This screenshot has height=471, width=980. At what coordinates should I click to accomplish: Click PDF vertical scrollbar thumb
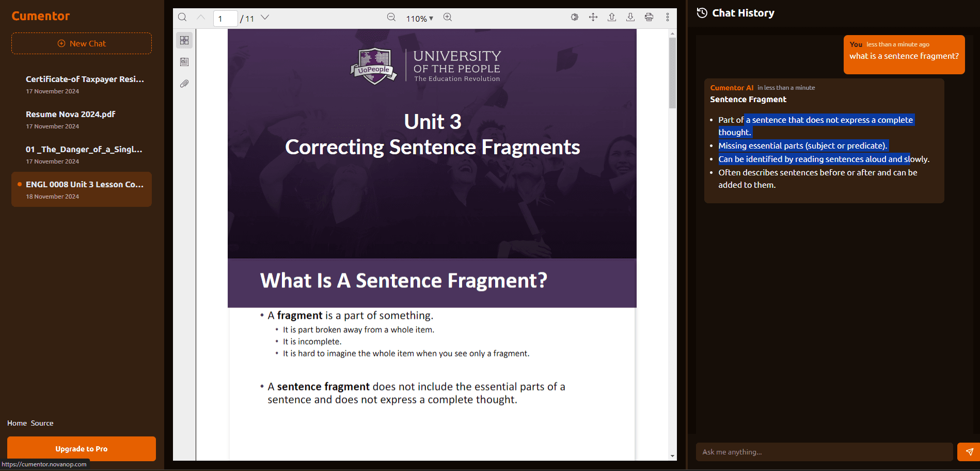tap(672, 72)
